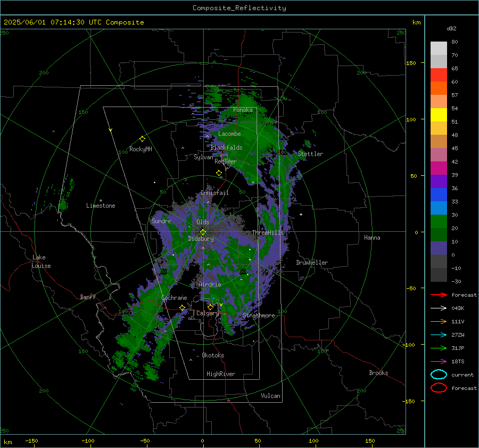Click the Sylvan town label
Image resolution: width=479 pixels, height=448 pixels.
[203, 157]
